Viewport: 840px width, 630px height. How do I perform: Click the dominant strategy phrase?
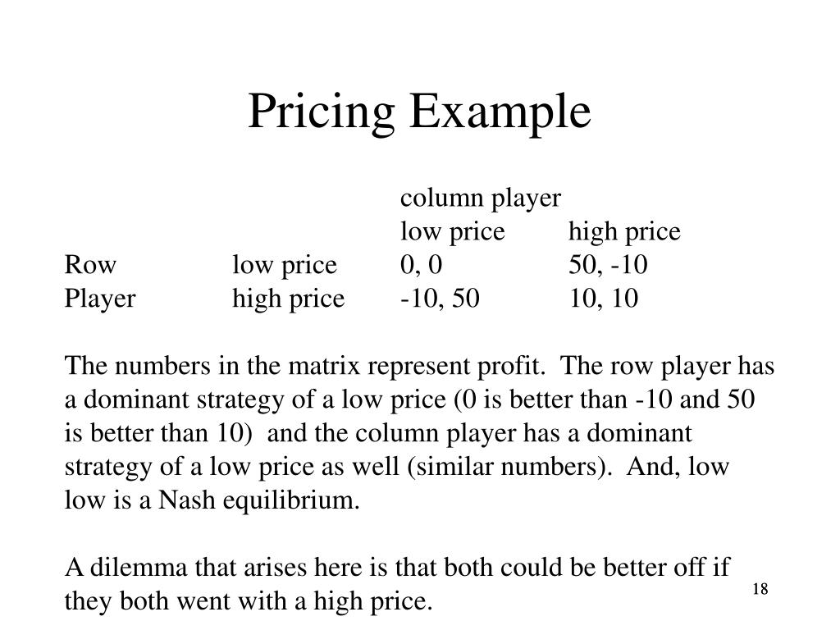coord(184,400)
